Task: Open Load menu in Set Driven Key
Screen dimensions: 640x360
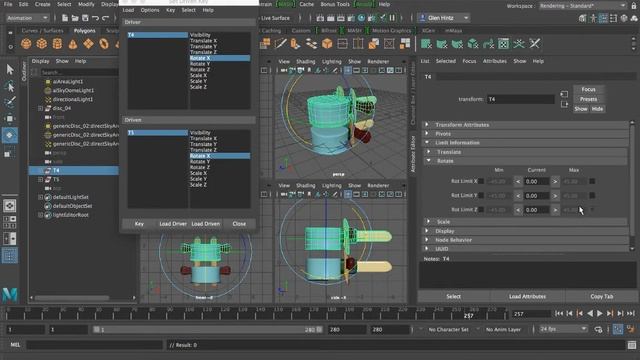Action: tap(128, 10)
